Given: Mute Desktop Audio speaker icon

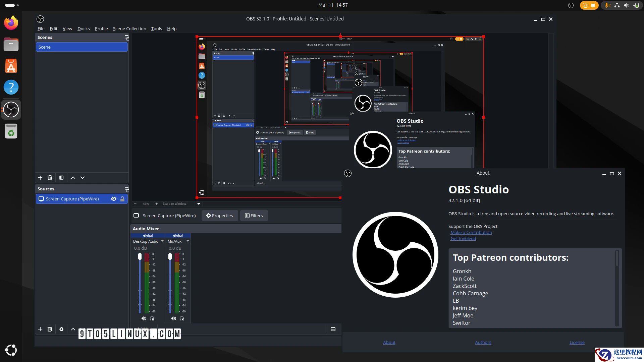Looking at the screenshot, I should click(144, 318).
